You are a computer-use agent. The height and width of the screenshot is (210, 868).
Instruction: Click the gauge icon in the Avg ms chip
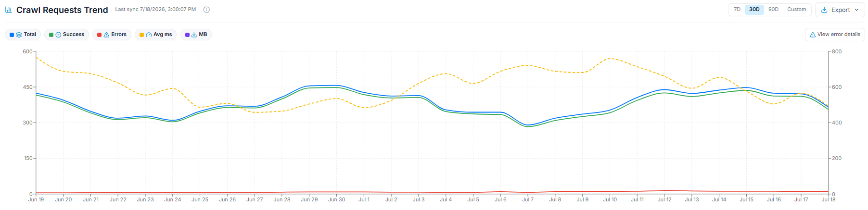(149, 35)
